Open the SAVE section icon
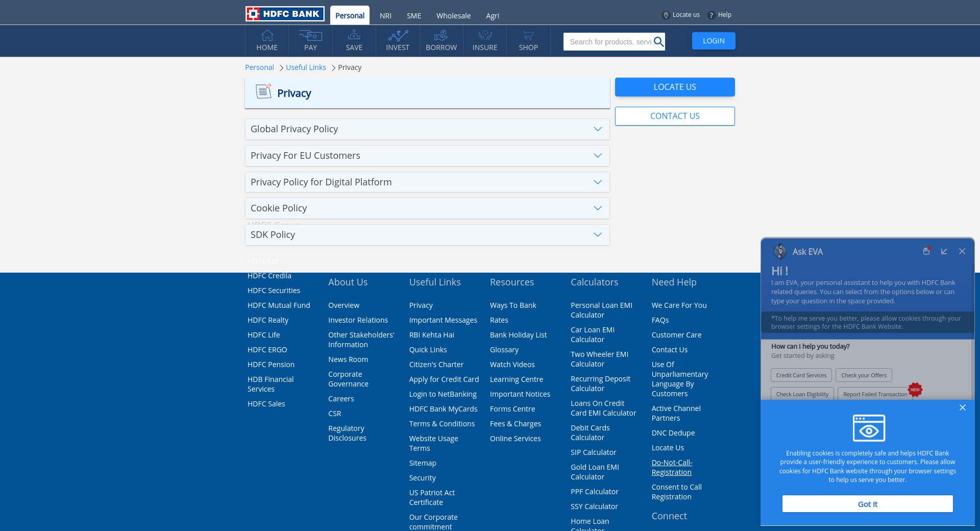The image size is (980, 531). pyautogui.click(x=354, y=36)
